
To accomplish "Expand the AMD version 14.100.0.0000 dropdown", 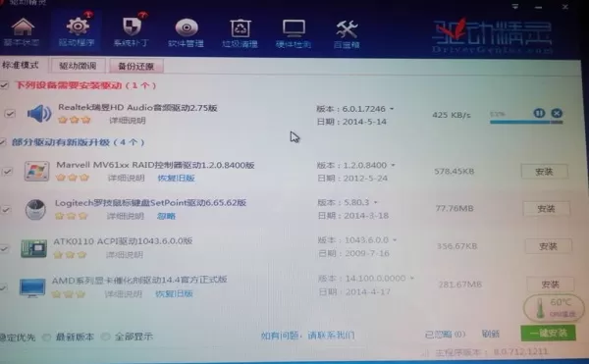I will coord(412,278).
